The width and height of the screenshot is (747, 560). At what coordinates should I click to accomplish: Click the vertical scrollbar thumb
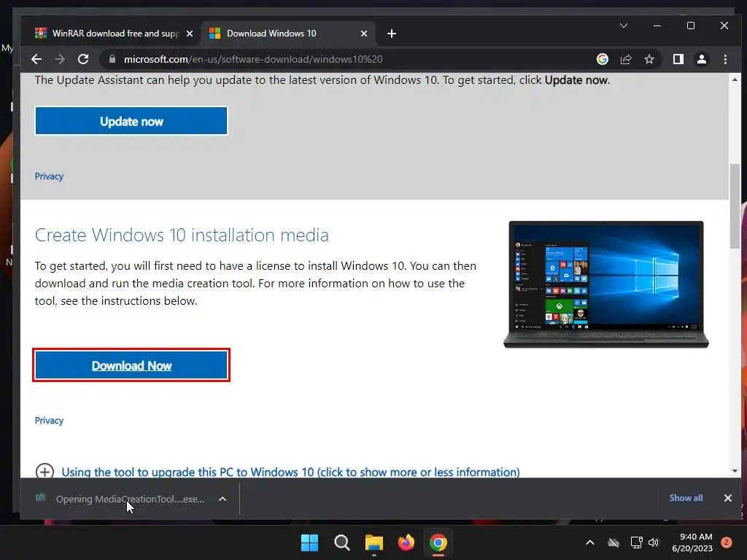pos(735,206)
